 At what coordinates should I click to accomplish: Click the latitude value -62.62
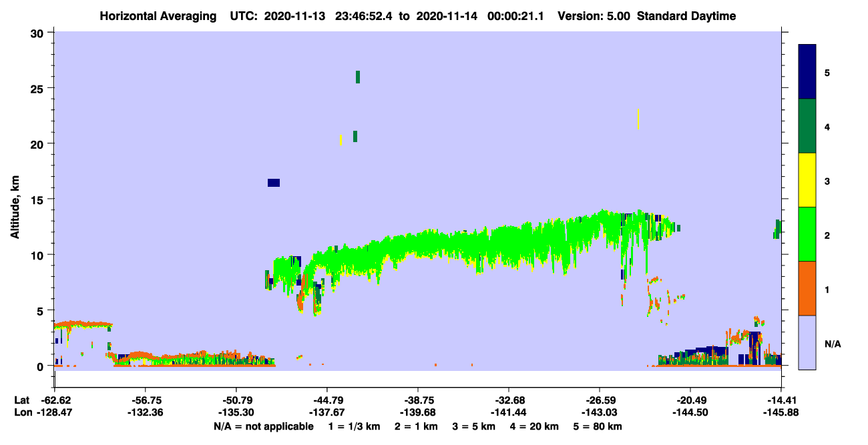[x=55, y=400]
